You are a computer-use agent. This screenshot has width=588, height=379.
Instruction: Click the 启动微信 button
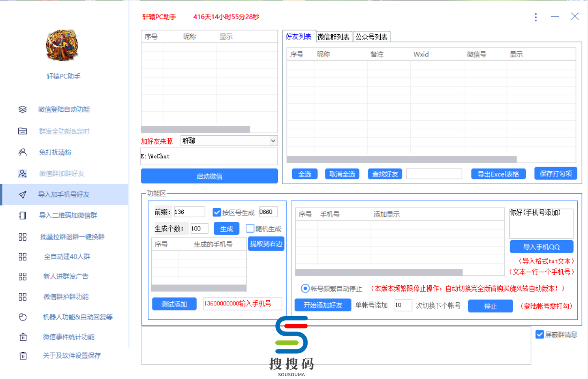(209, 176)
